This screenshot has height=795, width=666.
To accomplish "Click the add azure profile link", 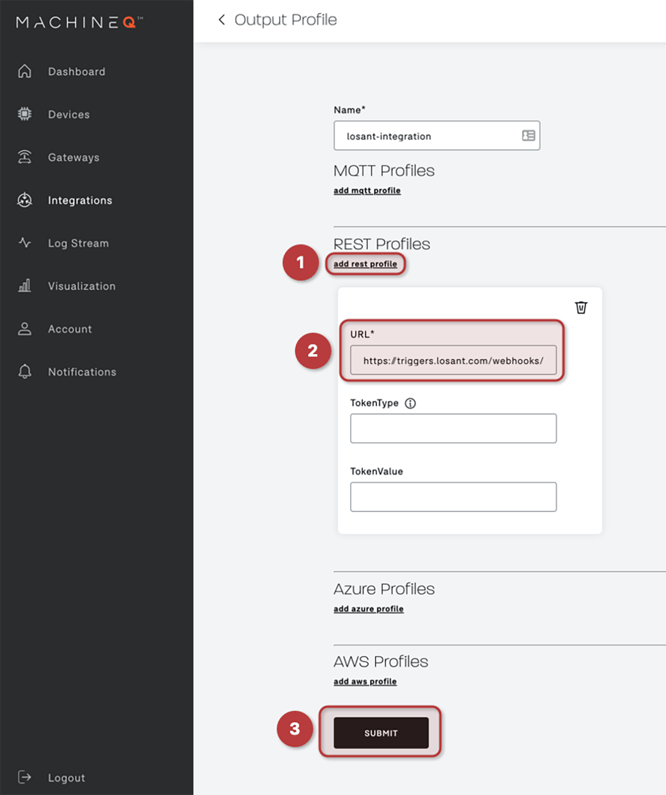I will 368,609.
